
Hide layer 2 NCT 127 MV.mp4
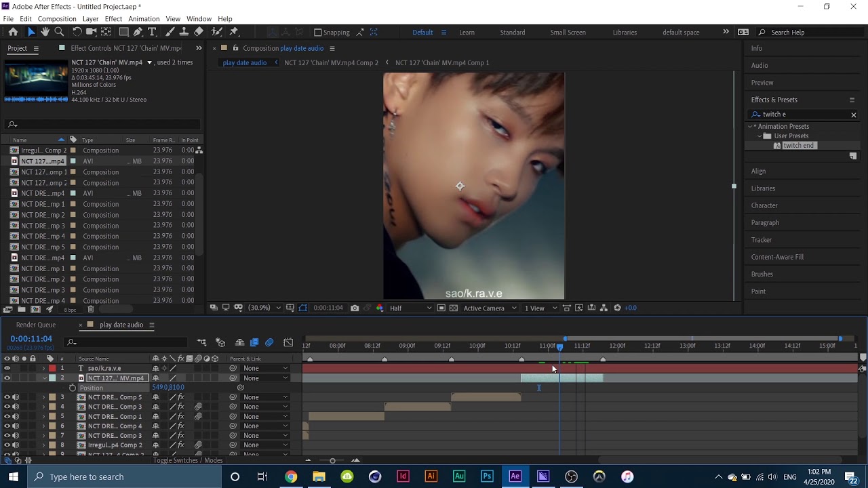(x=7, y=378)
